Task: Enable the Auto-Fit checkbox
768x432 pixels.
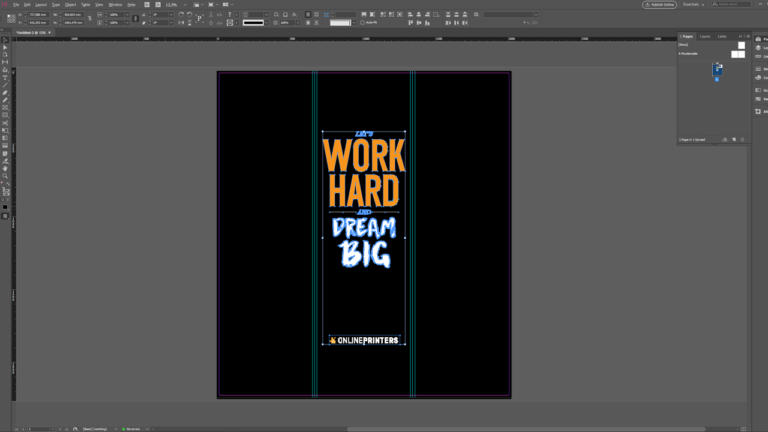Action: coord(363,22)
